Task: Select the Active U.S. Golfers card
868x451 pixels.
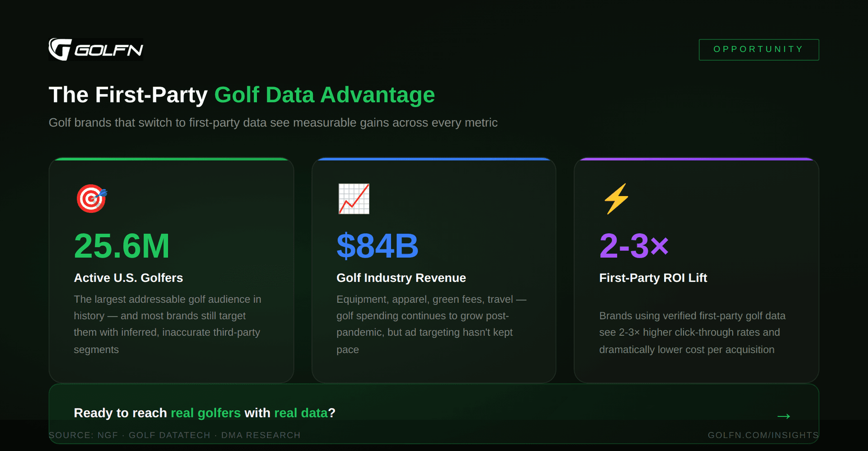Action: point(171,269)
